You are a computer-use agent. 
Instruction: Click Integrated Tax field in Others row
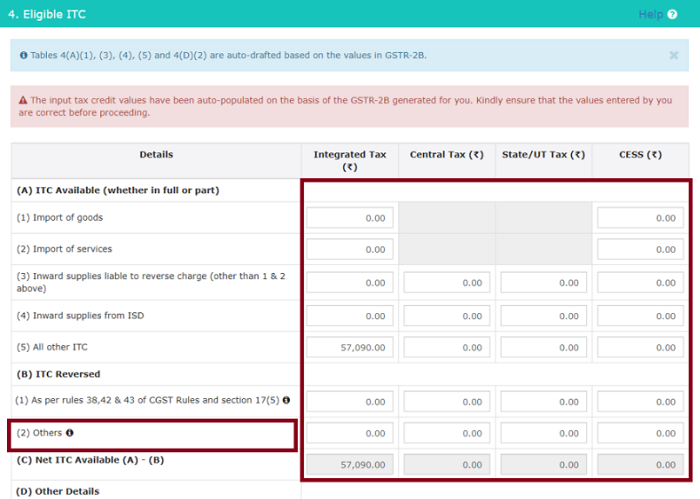tap(349, 434)
